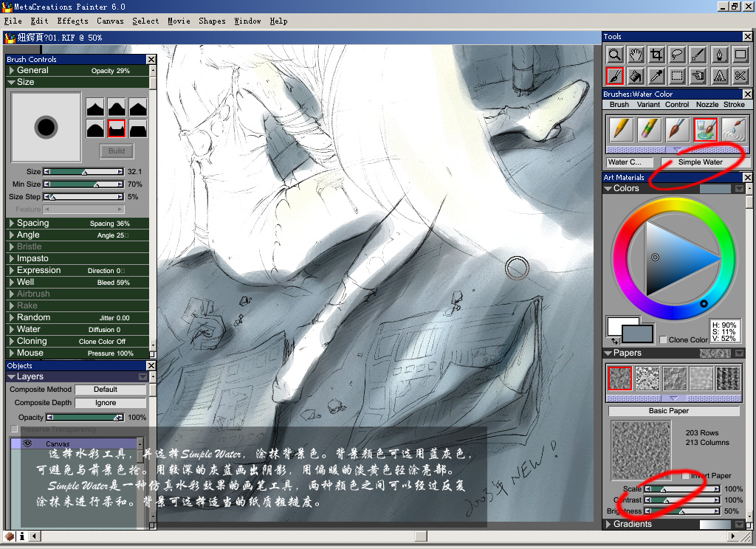756x549 pixels.
Task: Select the Scissors tool
Action: [x=740, y=76]
